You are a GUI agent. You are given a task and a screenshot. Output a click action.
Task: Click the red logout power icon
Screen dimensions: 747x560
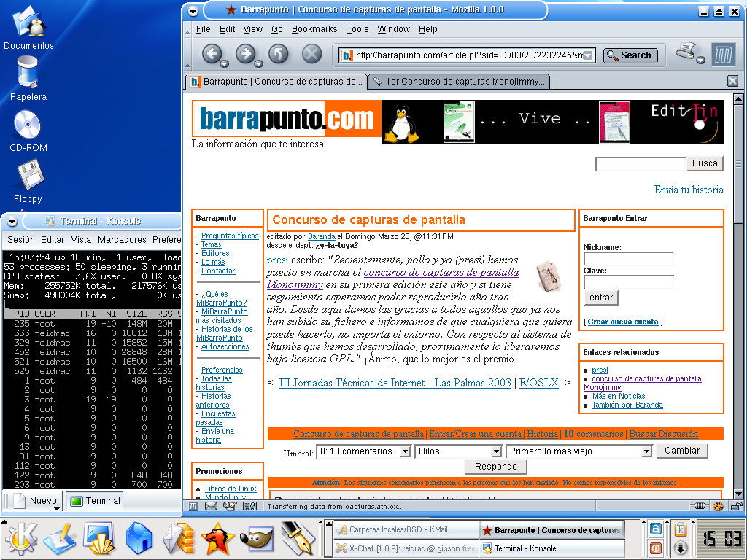point(656,548)
